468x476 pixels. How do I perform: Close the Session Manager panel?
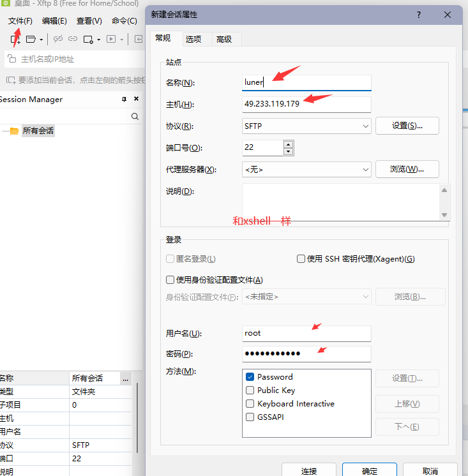[137, 99]
